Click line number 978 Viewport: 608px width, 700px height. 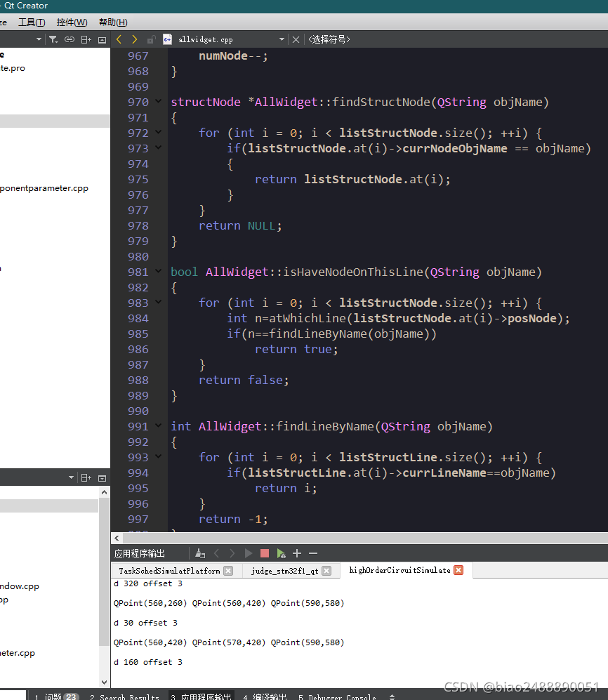click(138, 226)
